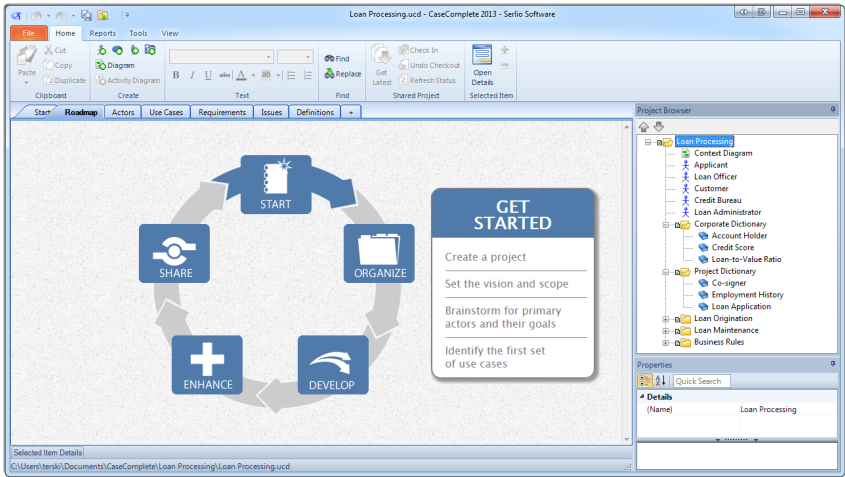Click the ORGANIZE folder icon
The width and height of the screenshot is (845, 477).
379,253
